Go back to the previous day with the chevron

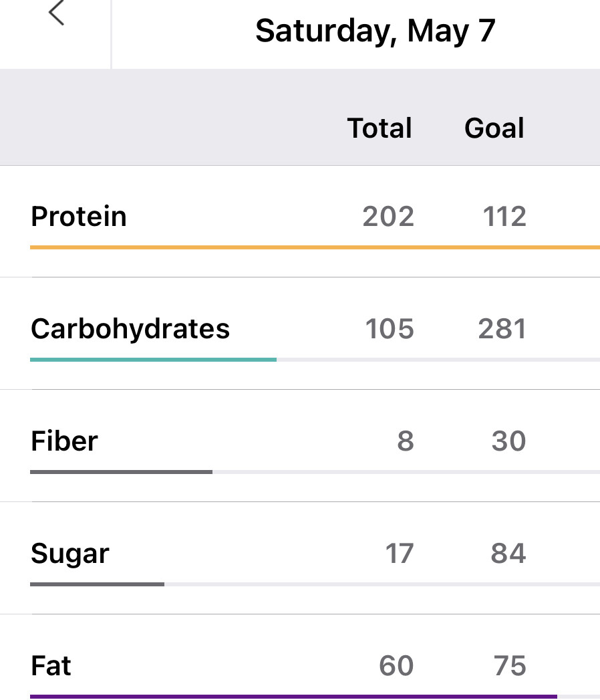tap(56, 14)
